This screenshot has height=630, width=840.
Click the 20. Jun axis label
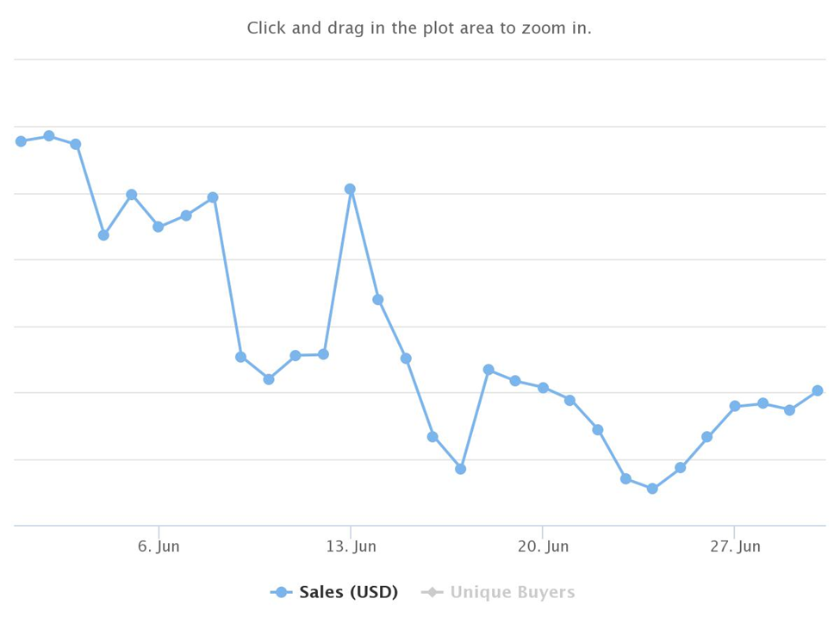pos(544,546)
